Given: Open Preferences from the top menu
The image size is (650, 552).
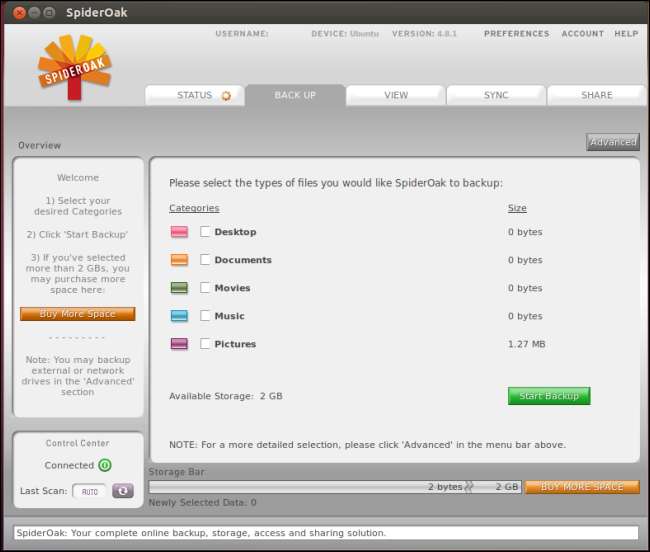Looking at the screenshot, I should coord(516,34).
